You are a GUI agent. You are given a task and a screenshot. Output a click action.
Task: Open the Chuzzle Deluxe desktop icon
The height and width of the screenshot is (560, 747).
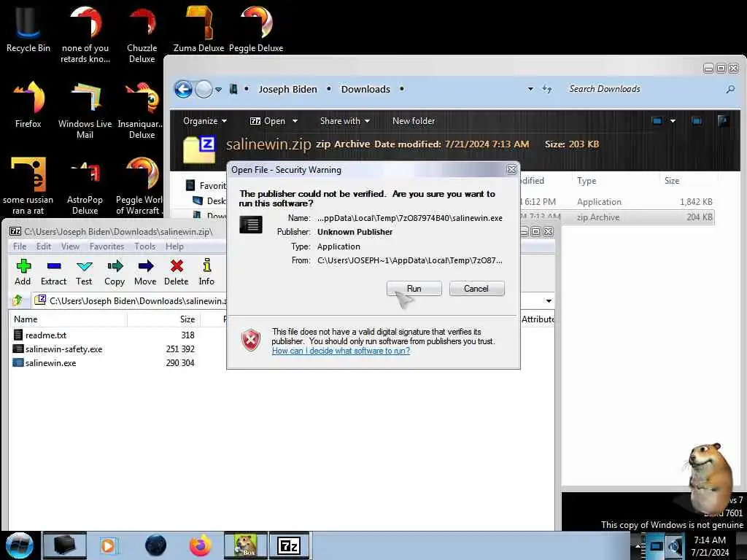[x=142, y=34]
